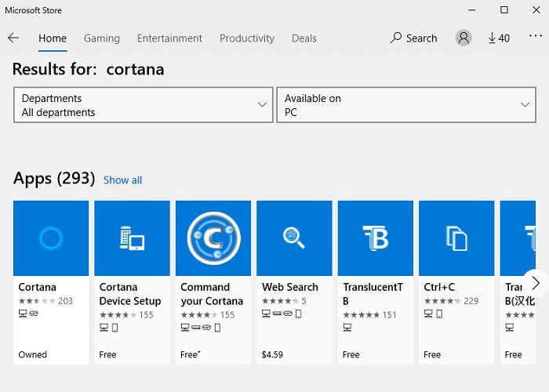
Task: Click the Search magnifier button
Action: (413, 38)
